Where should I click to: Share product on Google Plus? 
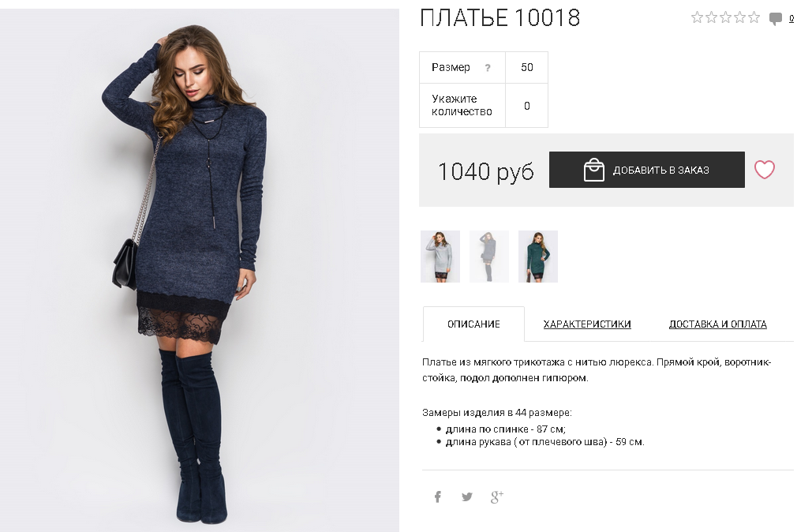[x=496, y=496]
